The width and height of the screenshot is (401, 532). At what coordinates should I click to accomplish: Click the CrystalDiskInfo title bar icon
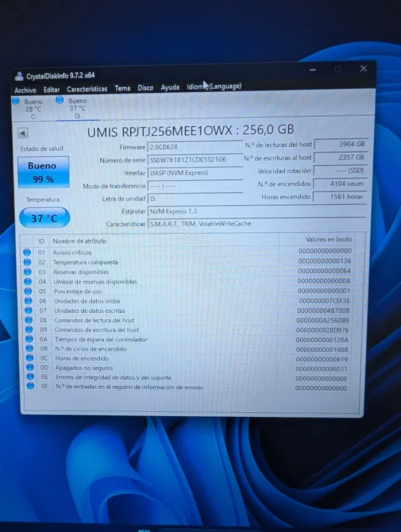tap(19, 77)
